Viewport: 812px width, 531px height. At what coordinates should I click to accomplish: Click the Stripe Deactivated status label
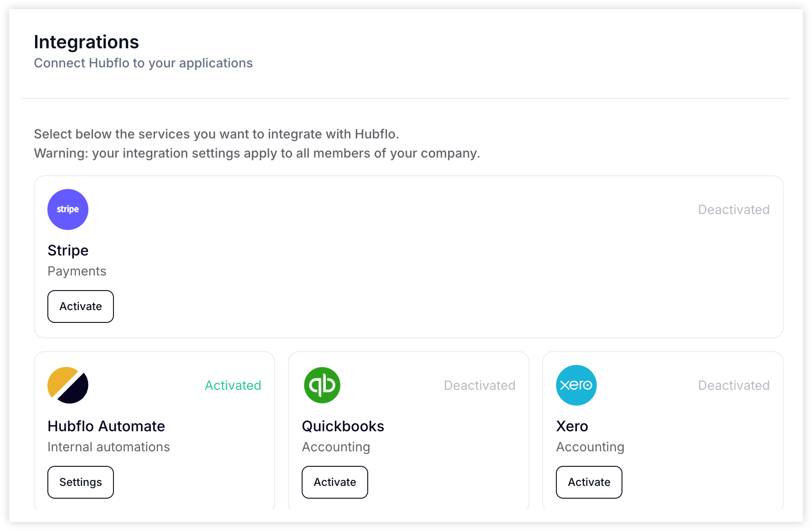point(734,209)
